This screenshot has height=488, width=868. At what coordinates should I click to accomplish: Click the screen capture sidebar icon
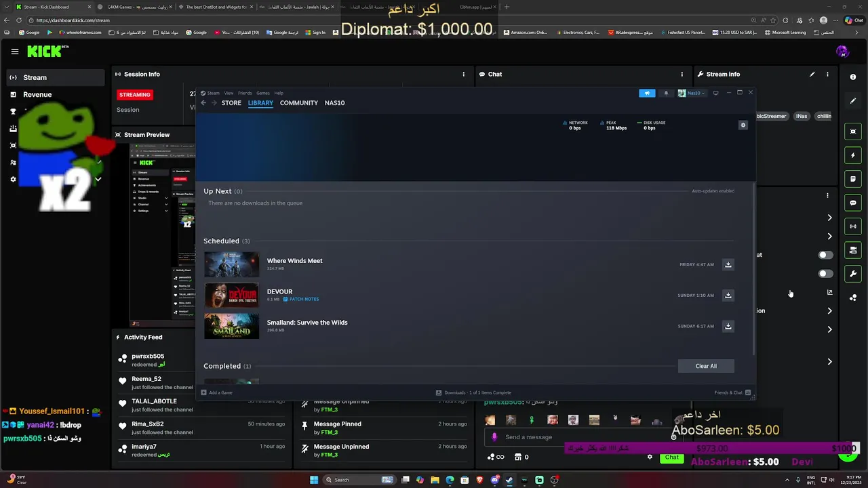click(x=853, y=131)
